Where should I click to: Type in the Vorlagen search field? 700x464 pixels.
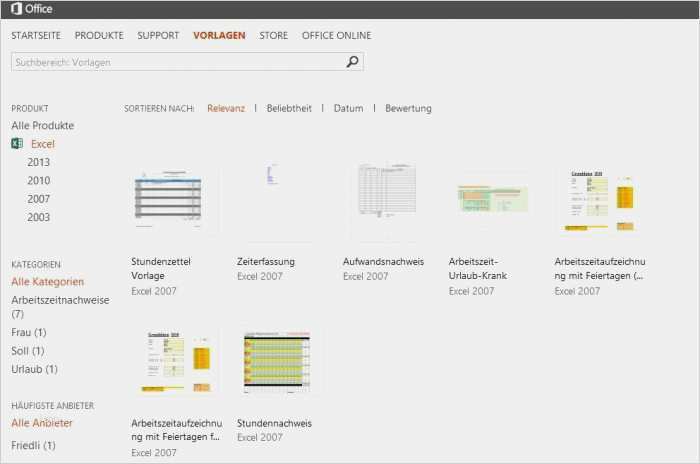[175, 62]
